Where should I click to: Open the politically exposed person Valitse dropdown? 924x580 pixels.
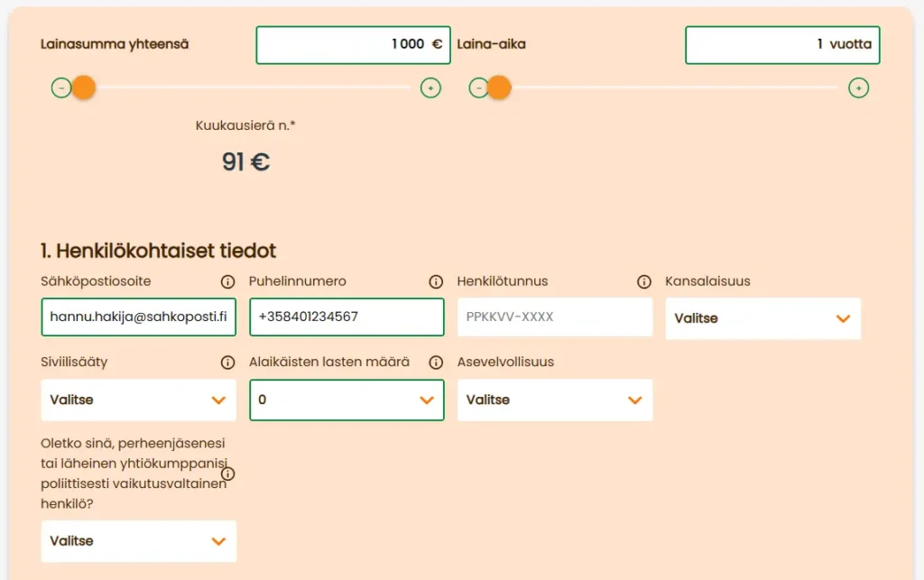(138, 541)
